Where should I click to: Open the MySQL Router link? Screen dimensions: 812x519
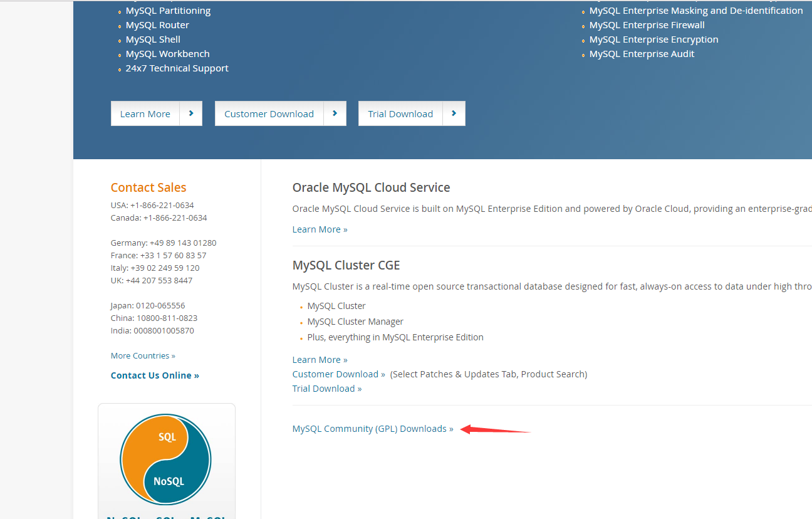157,24
